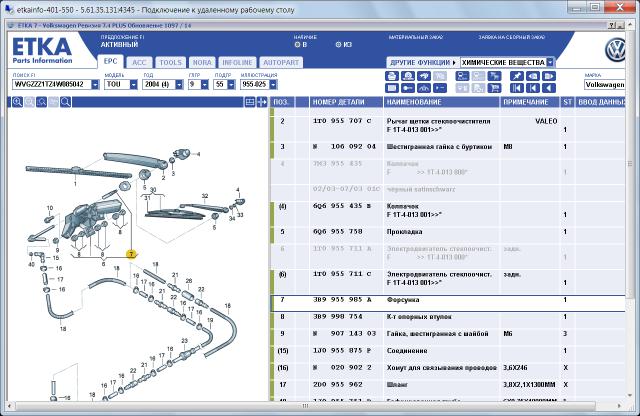Open the model TOU dropdown

click(133, 85)
